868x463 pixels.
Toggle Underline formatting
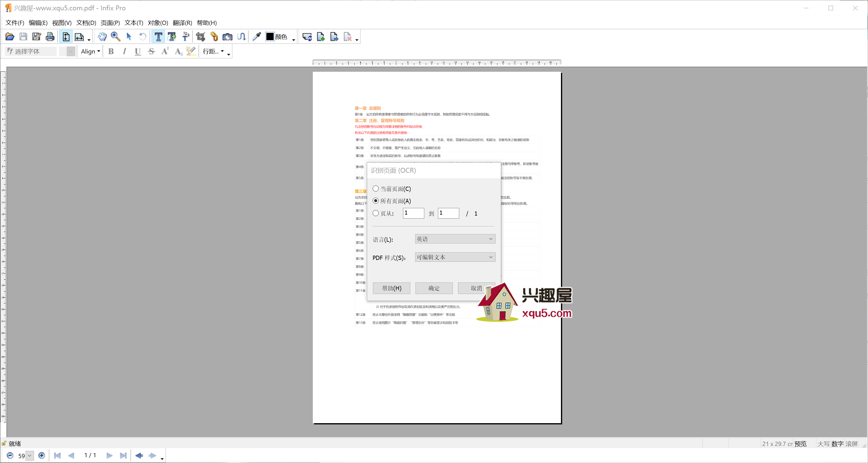coord(138,51)
